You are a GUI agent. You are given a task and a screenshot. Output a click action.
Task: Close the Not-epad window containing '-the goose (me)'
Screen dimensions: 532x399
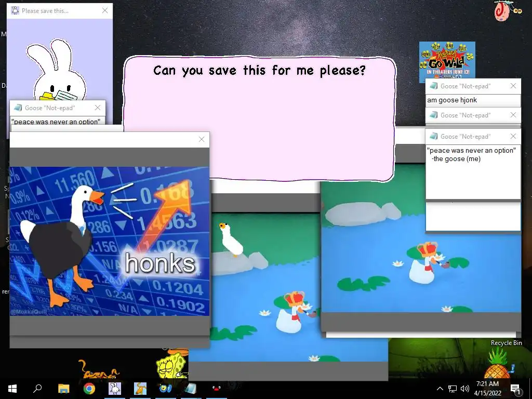point(513,136)
